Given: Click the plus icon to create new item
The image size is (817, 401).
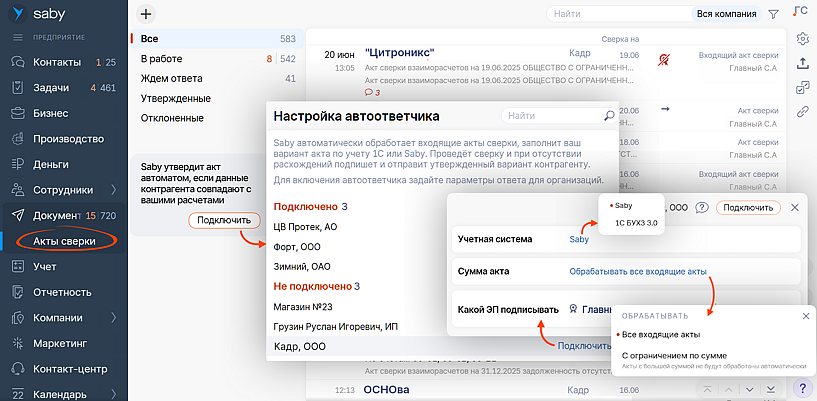Looking at the screenshot, I should [x=146, y=14].
